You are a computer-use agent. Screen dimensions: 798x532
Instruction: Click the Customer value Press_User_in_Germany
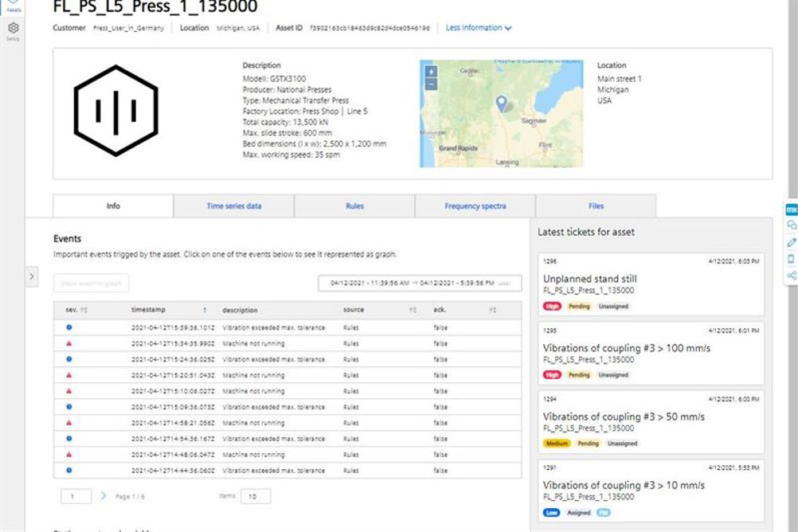[x=128, y=28]
